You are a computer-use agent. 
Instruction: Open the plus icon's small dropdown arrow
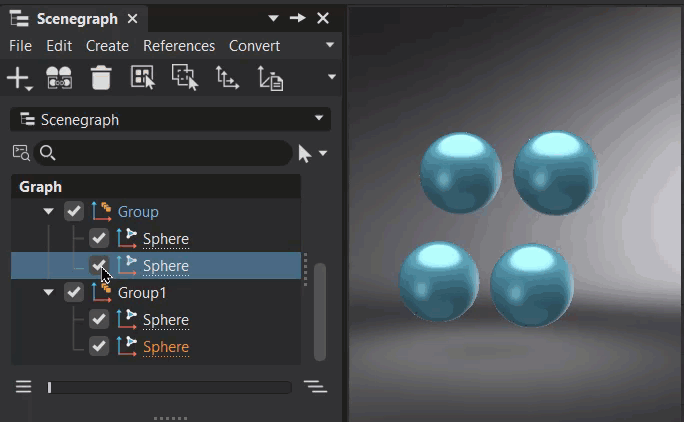[x=29, y=89]
